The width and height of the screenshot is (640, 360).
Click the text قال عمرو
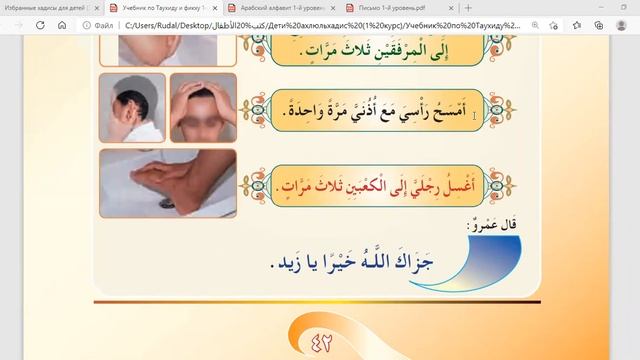(x=492, y=225)
